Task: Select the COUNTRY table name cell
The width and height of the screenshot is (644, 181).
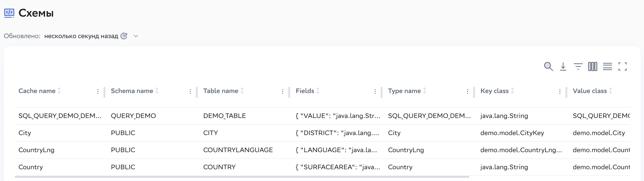Action: pyautogui.click(x=219, y=167)
